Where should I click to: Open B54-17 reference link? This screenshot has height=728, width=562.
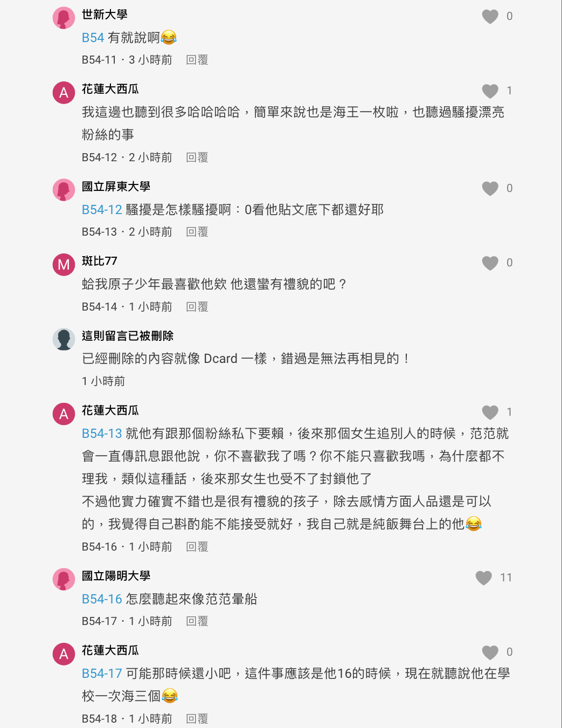(102, 674)
